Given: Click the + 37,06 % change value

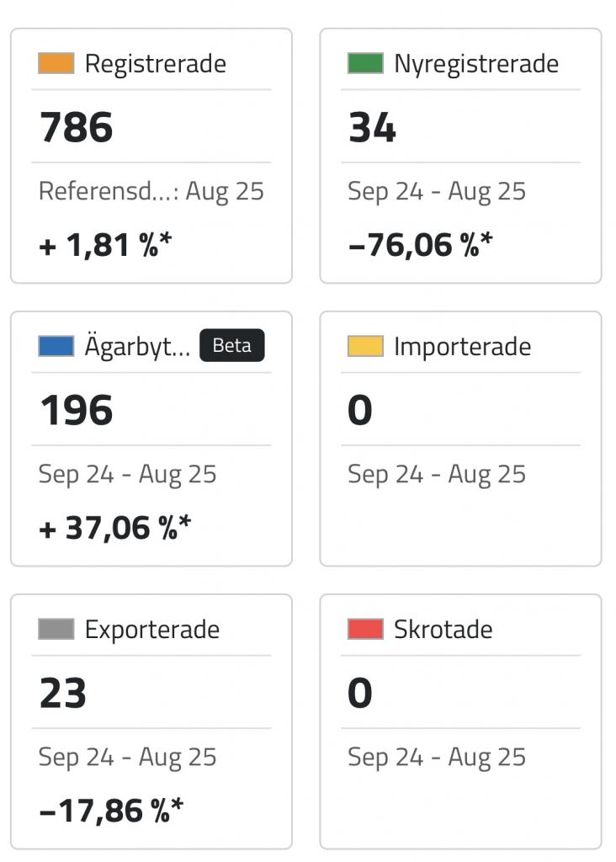Looking at the screenshot, I should (x=114, y=528).
